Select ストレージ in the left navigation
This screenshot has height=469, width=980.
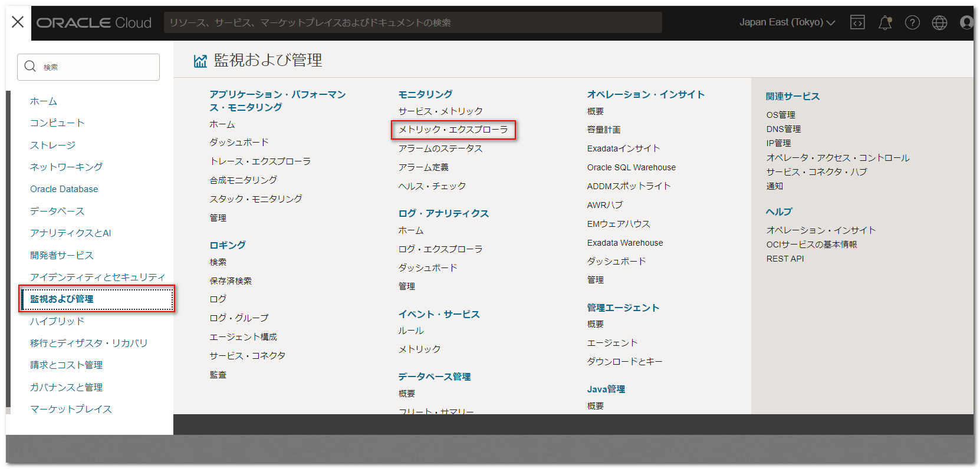(53, 145)
